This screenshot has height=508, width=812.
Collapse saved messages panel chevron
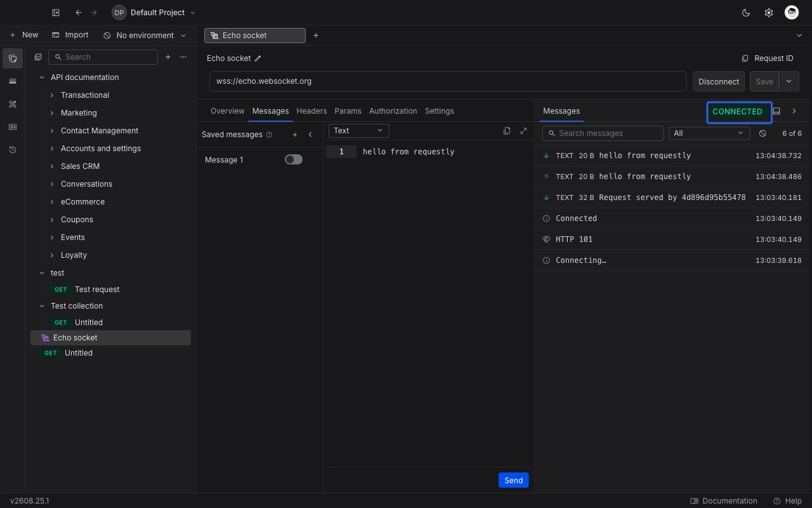[x=310, y=135]
